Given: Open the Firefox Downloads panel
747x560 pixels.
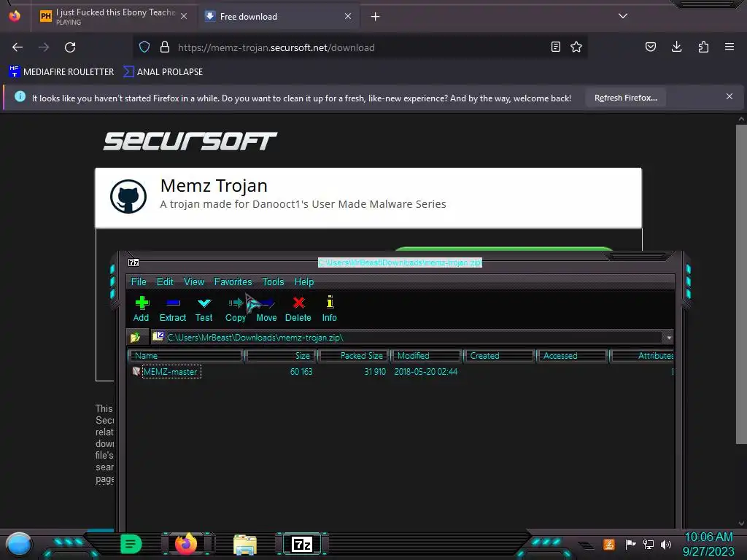Looking at the screenshot, I should (676, 47).
